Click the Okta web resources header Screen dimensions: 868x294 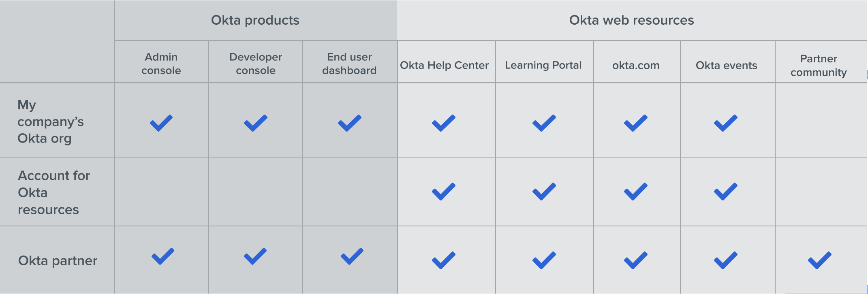[x=631, y=20]
